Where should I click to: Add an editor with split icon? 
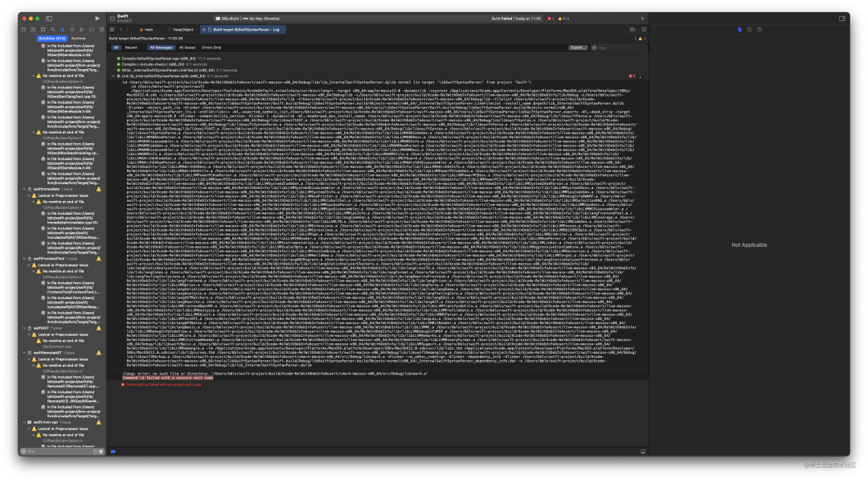pos(643,29)
